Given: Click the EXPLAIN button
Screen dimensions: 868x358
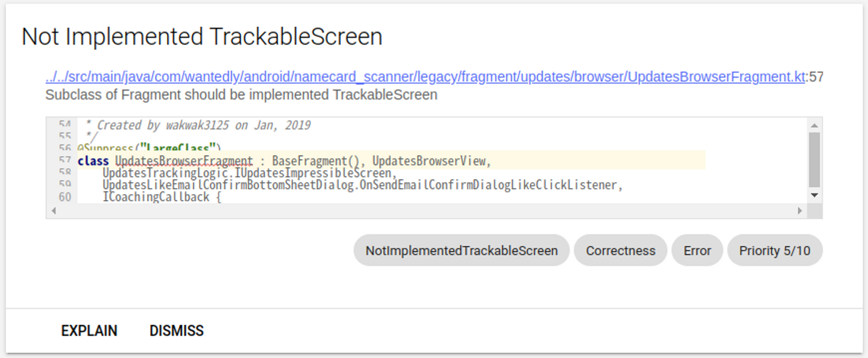Looking at the screenshot, I should tap(89, 331).
